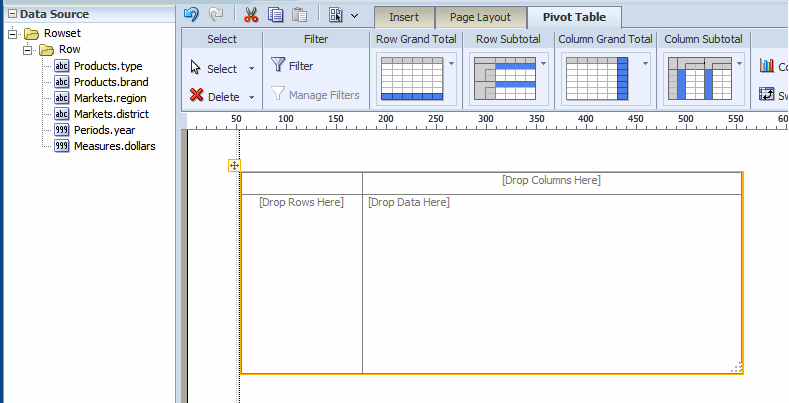
Task: Click the pivot table move handle icon
Action: 234,166
